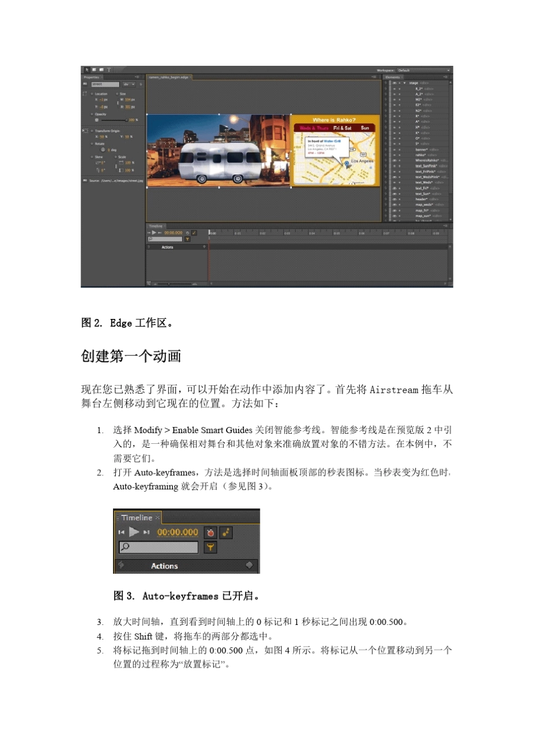Click the Actions script icon in Figure 3

click(x=121, y=565)
